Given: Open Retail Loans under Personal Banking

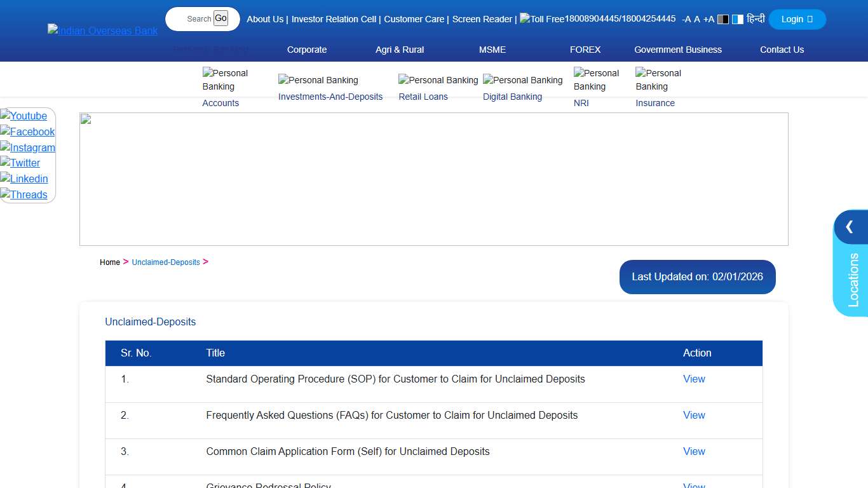Looking at the screenshot, I should pyautogui.click(x=423, y=97).
